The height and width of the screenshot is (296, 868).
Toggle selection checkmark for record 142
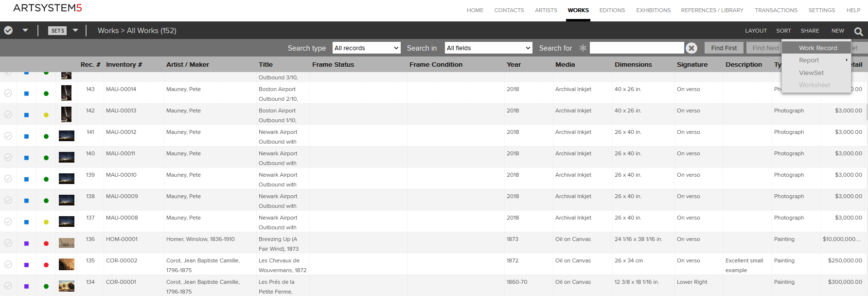(x=8, y=114)
